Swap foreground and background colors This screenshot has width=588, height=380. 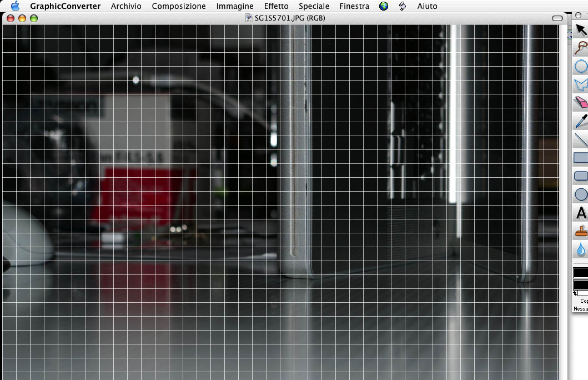point(576,293)
